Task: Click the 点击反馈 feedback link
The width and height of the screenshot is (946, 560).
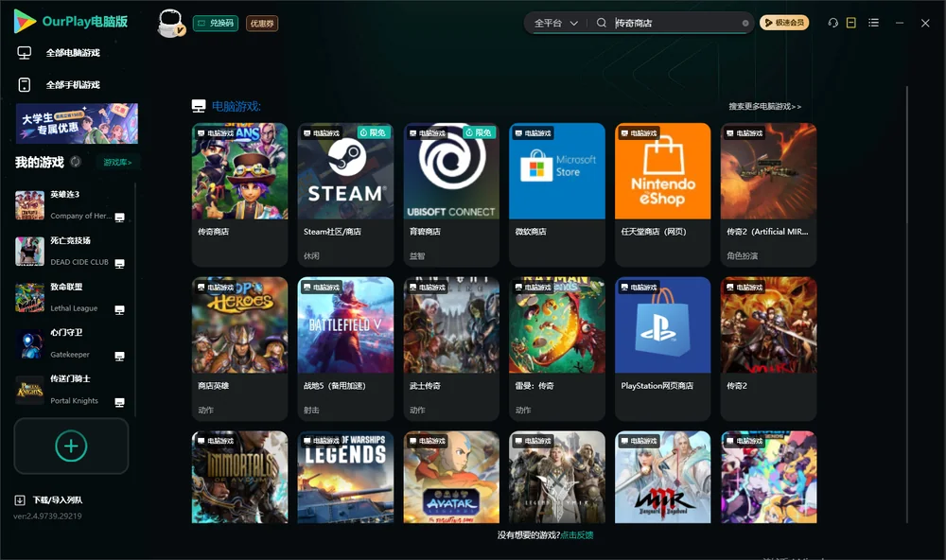Action: click(577, 535)
